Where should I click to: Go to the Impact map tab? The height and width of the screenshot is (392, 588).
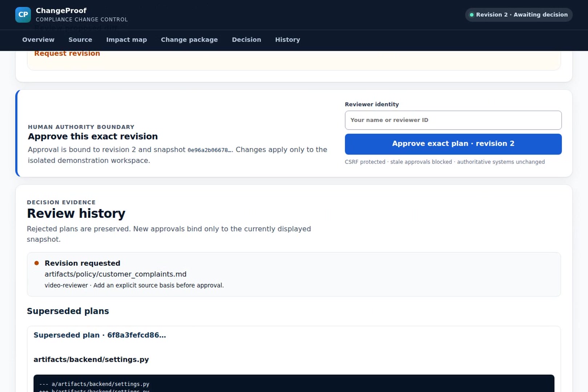(x=126, y=40)
